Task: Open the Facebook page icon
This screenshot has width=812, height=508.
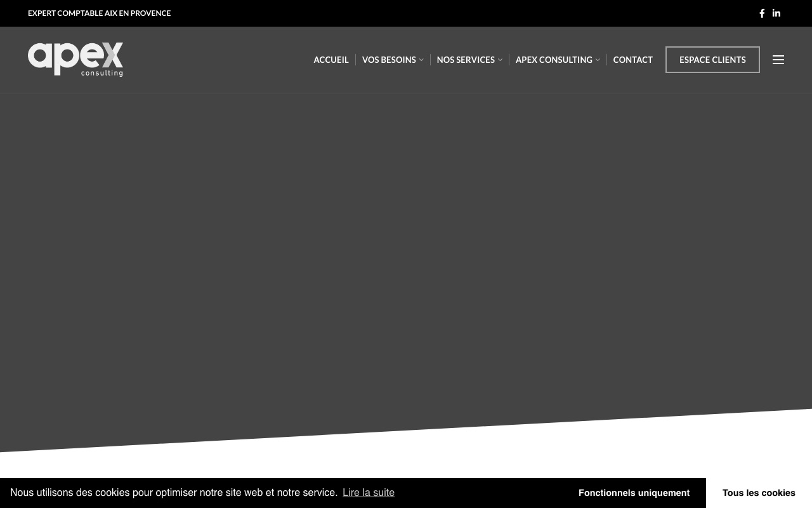Action: pyautogui.click(x=762, y=13)
